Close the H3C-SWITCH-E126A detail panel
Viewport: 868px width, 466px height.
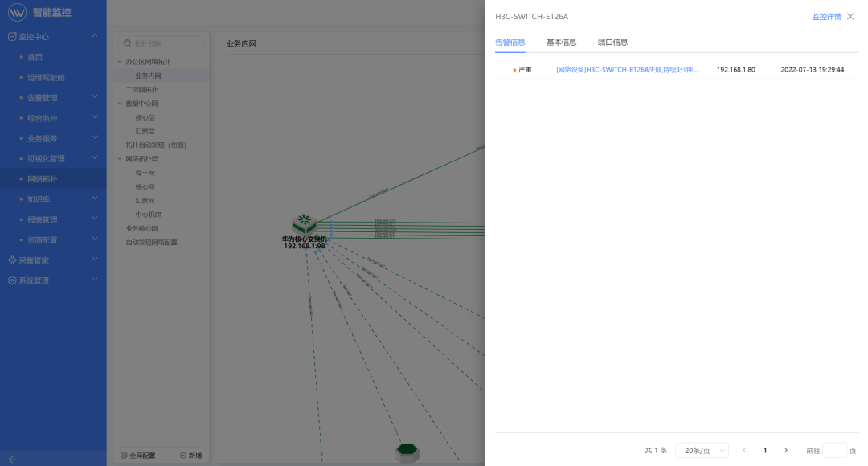coord(850,17)
